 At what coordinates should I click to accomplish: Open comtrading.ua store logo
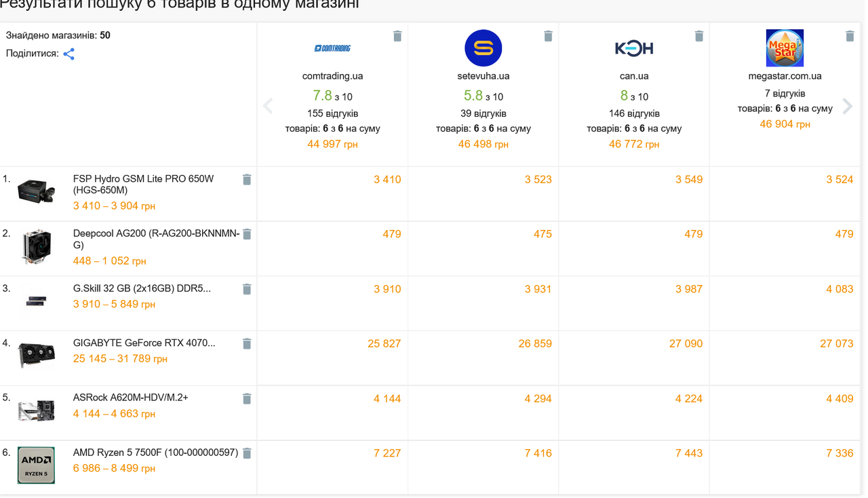click(332, 48)
